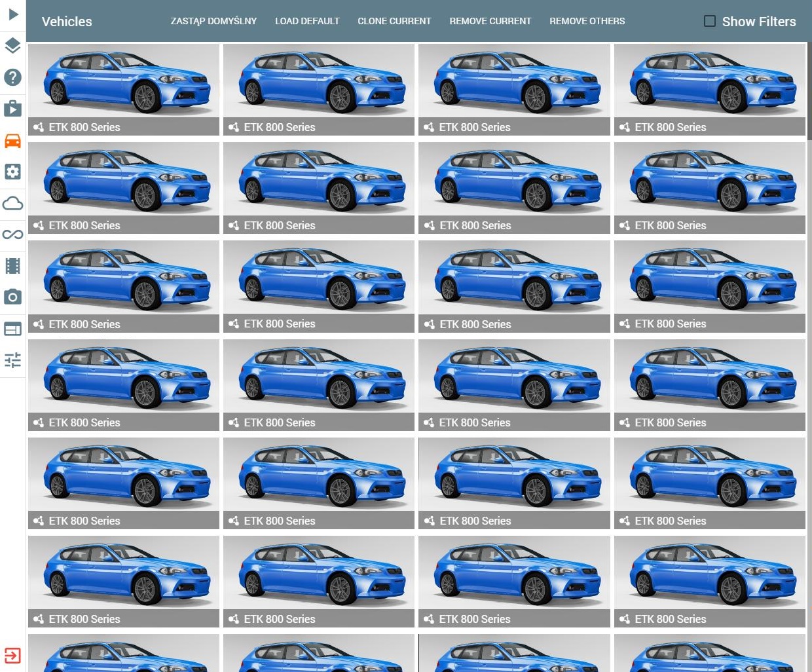Enable the Show Filters checkbox
Viewport: 812px width, 672px height.
pos(710,21)
